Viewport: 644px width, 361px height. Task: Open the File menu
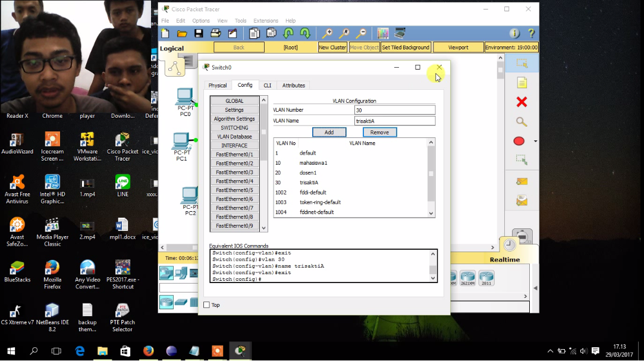click(165, 21)
